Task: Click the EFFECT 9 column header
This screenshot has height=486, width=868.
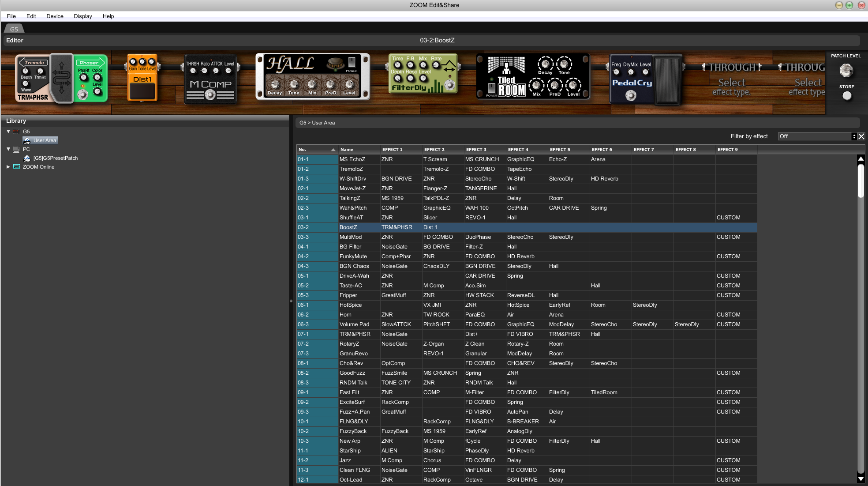Action: 736,150
